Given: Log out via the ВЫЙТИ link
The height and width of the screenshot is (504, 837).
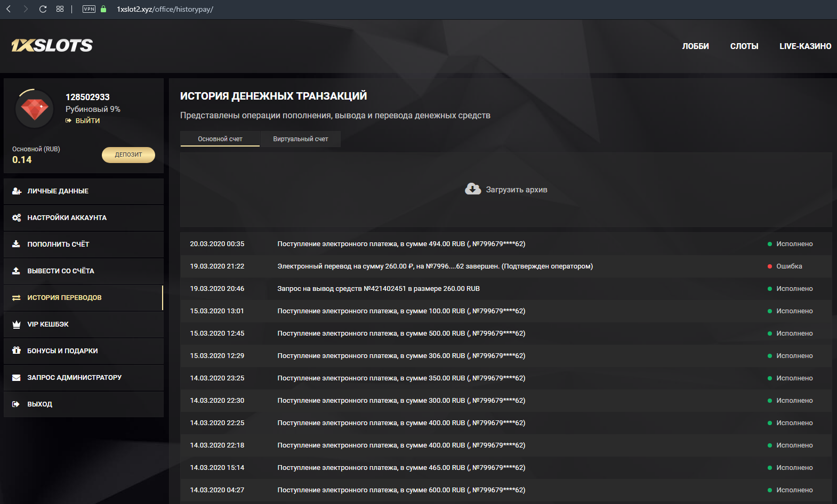Looking at the screenshot, I should pyautogui.click(x=87, y=121).
